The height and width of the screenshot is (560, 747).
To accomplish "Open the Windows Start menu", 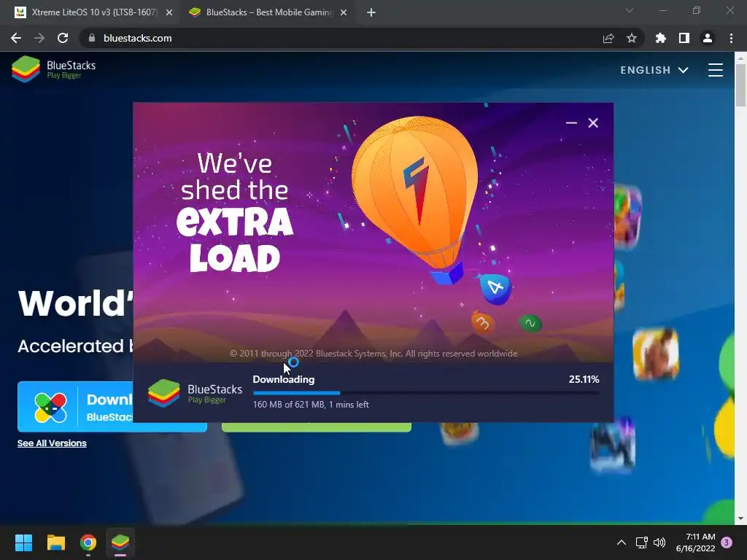I will click(x=23, y=542).
